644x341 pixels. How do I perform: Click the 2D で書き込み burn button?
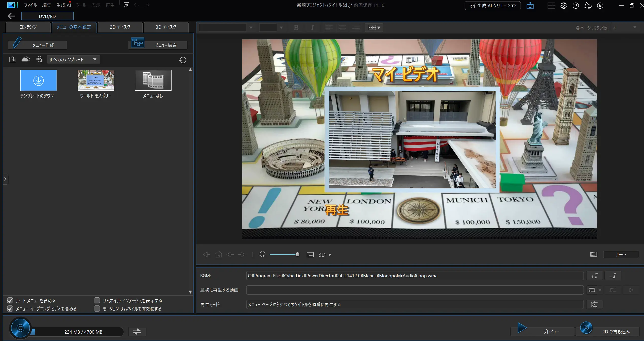[608, 331]
